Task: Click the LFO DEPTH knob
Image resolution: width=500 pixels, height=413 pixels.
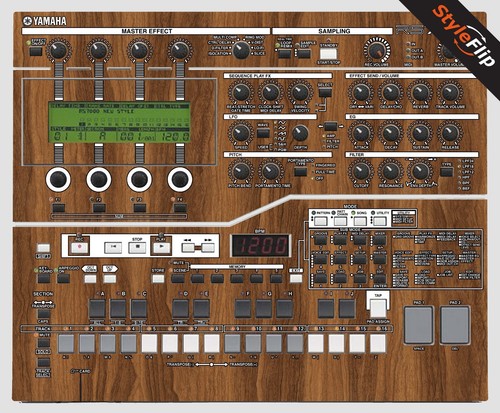Action: pyautogui.click(x=300, y=133)
